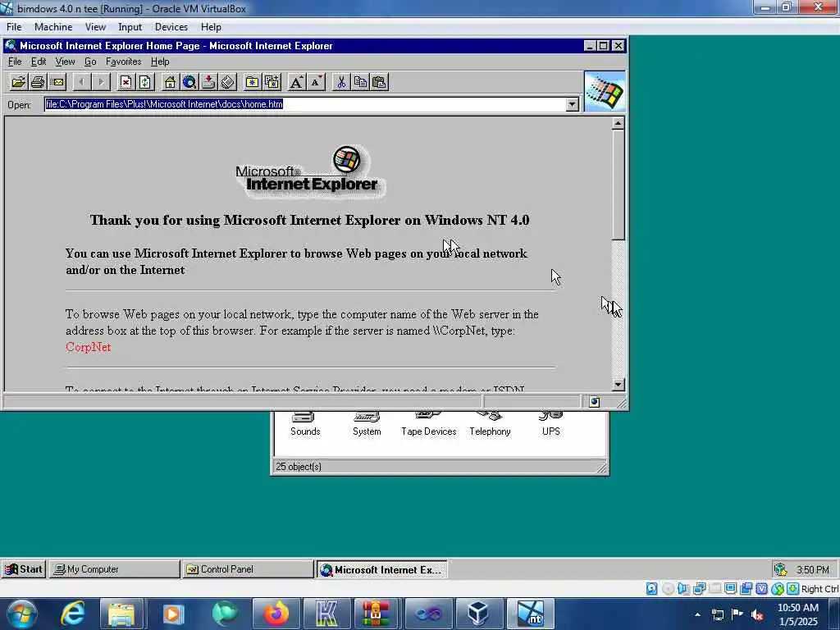Click the CorpNet red link
Image resolution: width=840 pixels, height=630 pixels.
pos(89,347)
